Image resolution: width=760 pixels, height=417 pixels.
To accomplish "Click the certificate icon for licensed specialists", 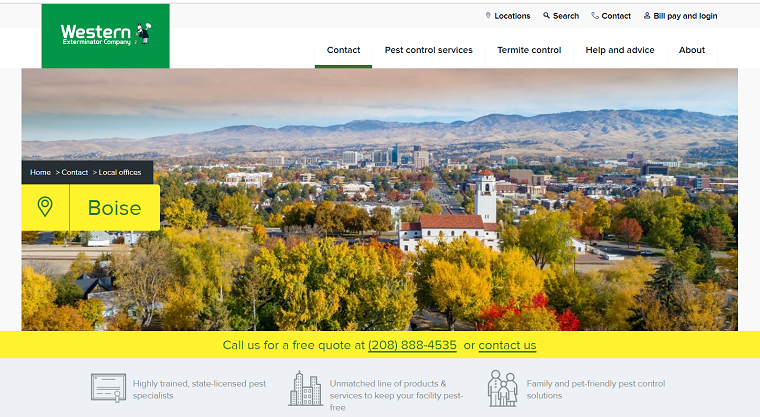I will pyautogui.click(x=107, y=387).
